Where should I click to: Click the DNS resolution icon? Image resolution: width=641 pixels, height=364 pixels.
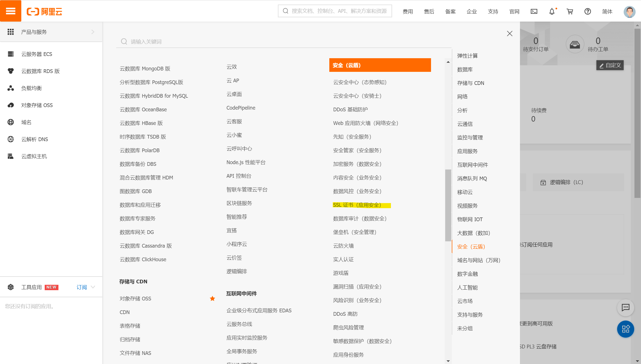11,139
